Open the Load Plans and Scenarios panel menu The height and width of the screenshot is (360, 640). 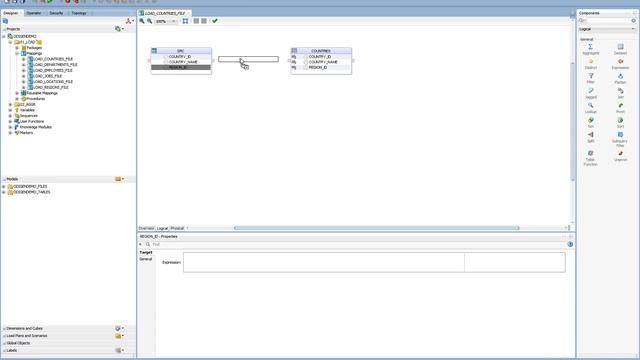tap(119, 336)
